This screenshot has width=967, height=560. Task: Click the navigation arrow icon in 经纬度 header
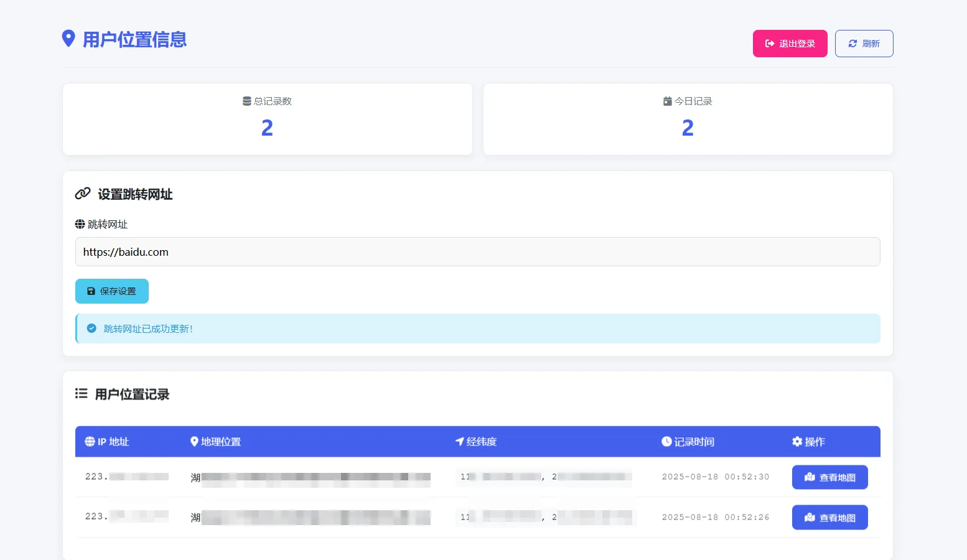pyautogui.click(x=459, y=441)
